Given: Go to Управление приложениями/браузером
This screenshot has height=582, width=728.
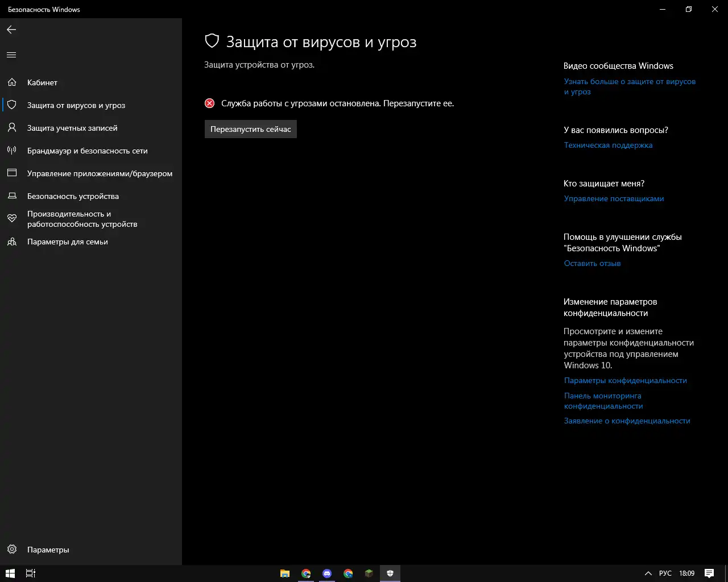Looking at the screenshot, I should coord(91,173).
